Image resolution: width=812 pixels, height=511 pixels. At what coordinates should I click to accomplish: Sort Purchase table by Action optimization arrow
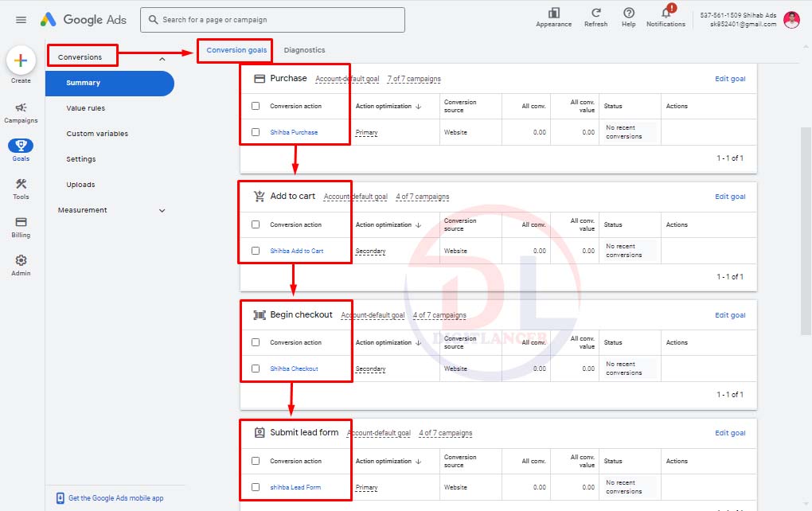pyautogui.click(x=419, y=106)
